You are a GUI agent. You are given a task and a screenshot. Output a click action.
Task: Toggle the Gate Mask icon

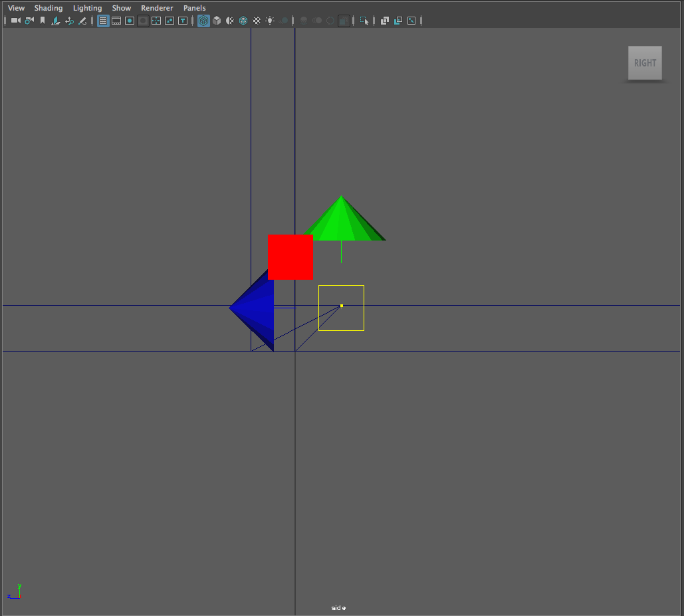click(143, 21)
